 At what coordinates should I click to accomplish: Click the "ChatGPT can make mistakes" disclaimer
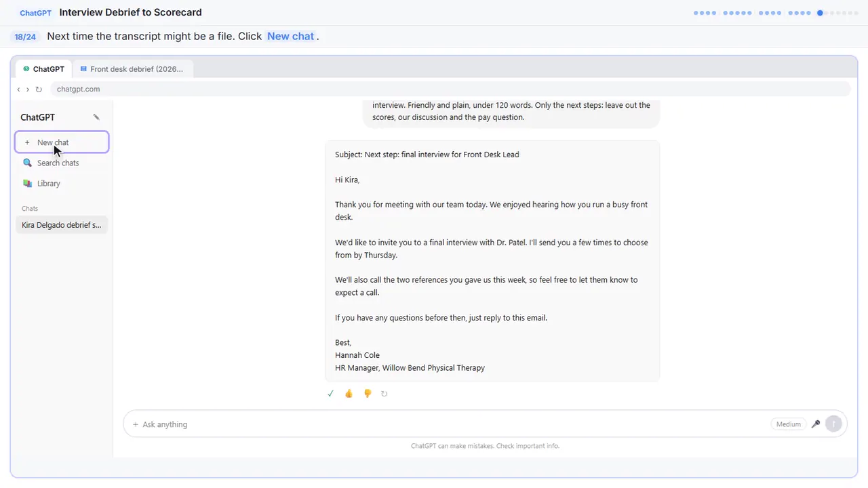coord(485,446)
